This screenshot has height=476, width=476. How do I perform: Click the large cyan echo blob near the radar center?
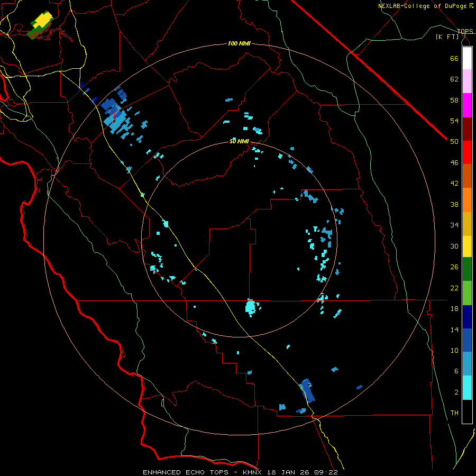250,307
